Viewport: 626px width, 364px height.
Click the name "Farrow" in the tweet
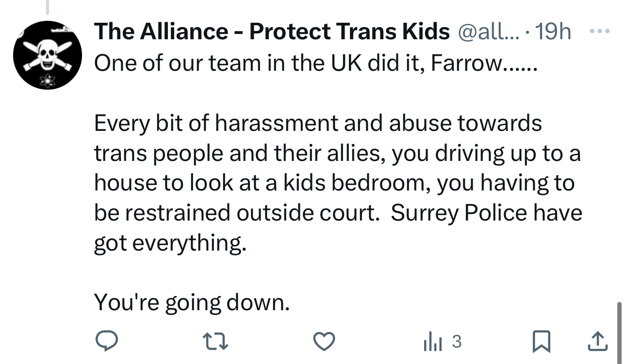pos(469,63)
